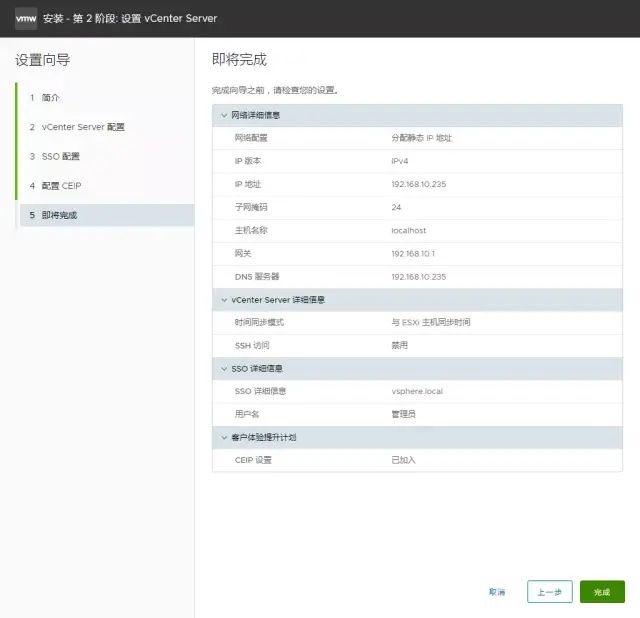Collapse the SSO 详细信息 section header
The width and height of the screenshot is (640, 618).
417,369
